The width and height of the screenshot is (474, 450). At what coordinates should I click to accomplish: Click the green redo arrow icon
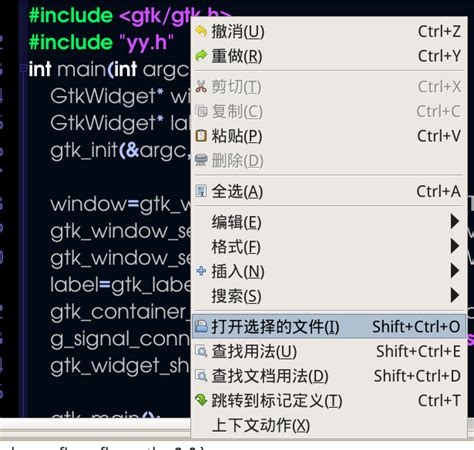tap(201, 56)
